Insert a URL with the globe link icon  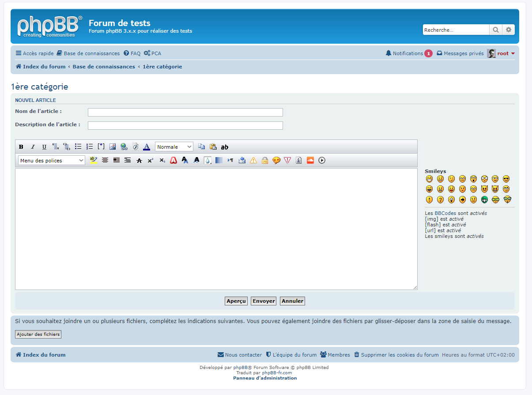124,147
